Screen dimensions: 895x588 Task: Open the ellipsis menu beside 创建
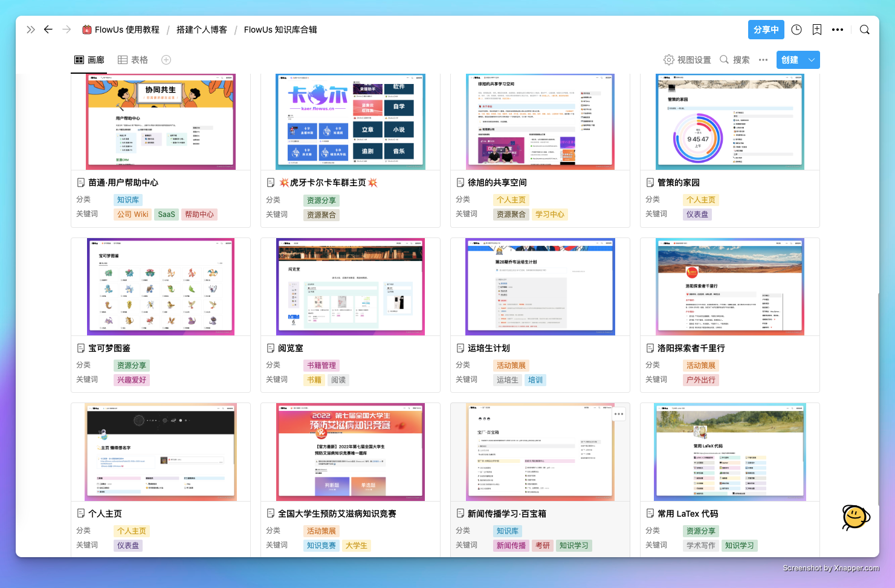tap(763, 60)
